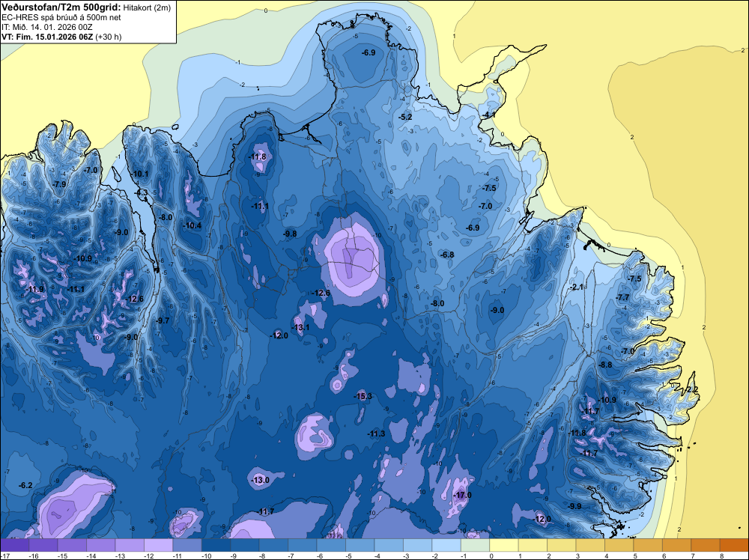Click the -4.3 temperature label
This screenshot has height=560, width=749.
point(142,193)
